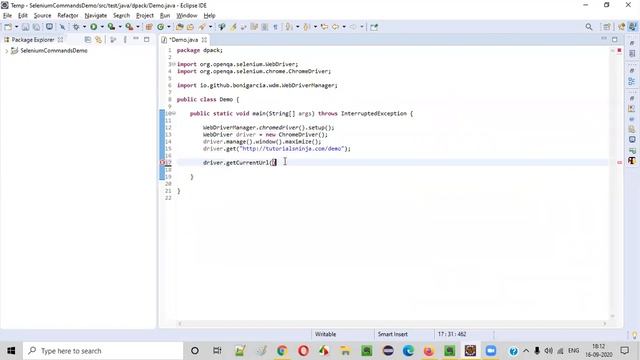Viewport: 640px width, 360px height.
Task: Open Opera browser from the taskbar
Action: (303, 351)
